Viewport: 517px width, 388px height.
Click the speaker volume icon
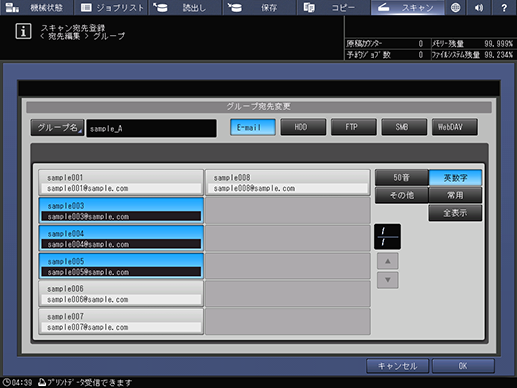479,7
